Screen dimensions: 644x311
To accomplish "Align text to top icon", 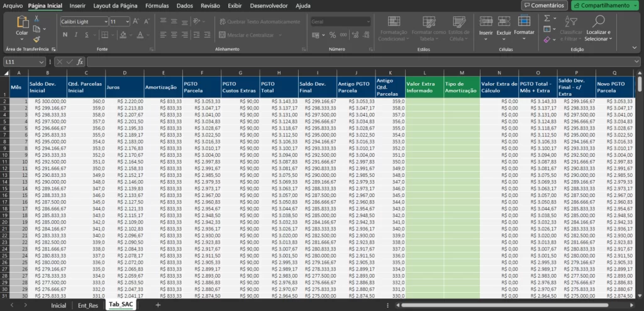I will [x=163, y=21].
